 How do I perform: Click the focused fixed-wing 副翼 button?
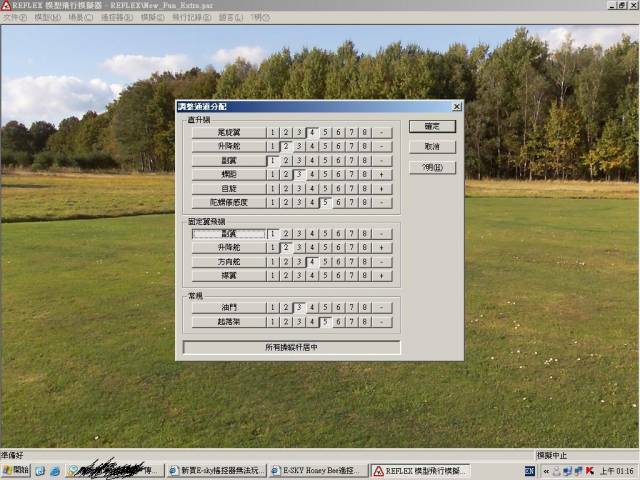pos(229,234)
